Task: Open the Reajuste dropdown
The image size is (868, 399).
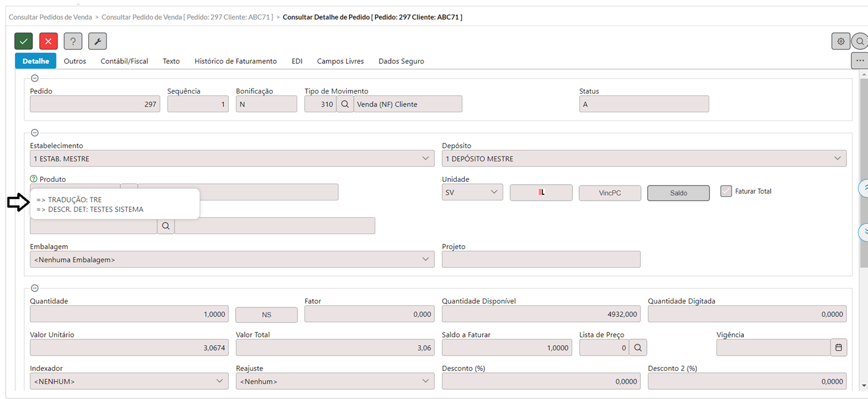Action: click(335, 381)
